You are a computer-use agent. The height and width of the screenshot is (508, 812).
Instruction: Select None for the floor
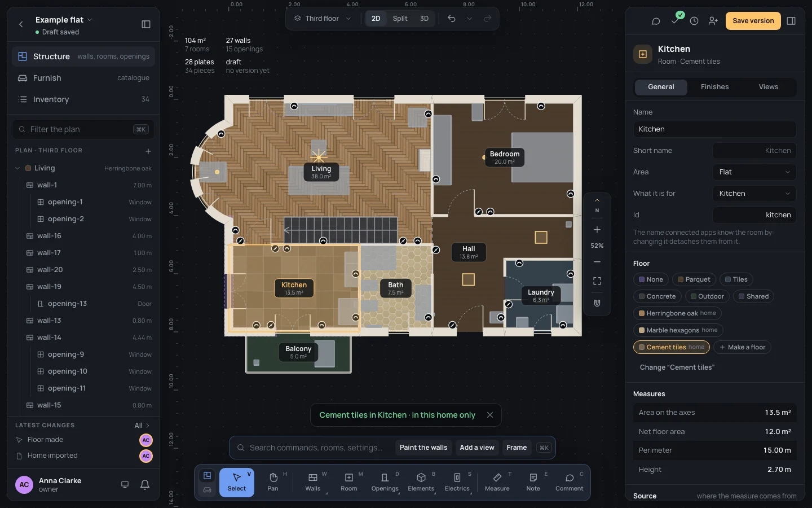pos(651,279)
